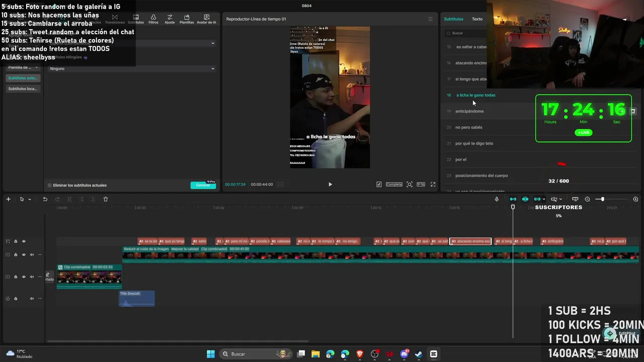644x362 pixels.
Task: Zoom out the timeline
Action: (x=587, y=199)
